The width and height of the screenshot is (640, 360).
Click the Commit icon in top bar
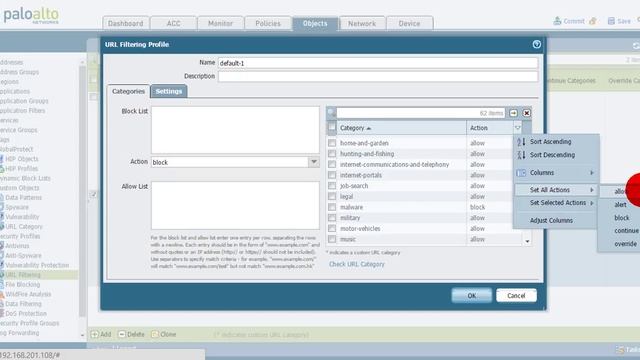pos(557,21)
